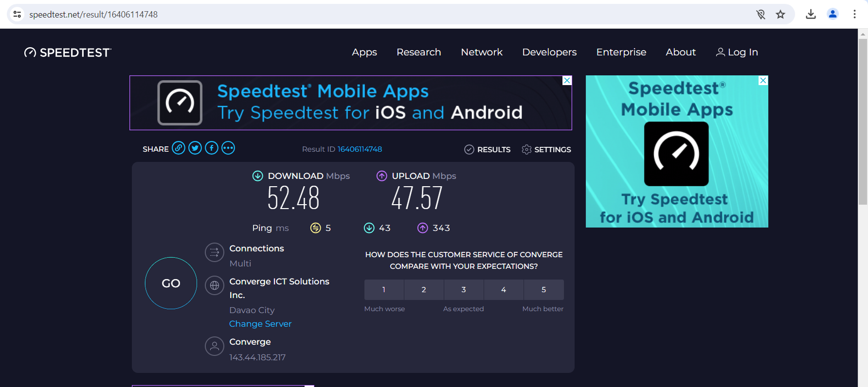Close the top banner advertisement

coord(567,81)
